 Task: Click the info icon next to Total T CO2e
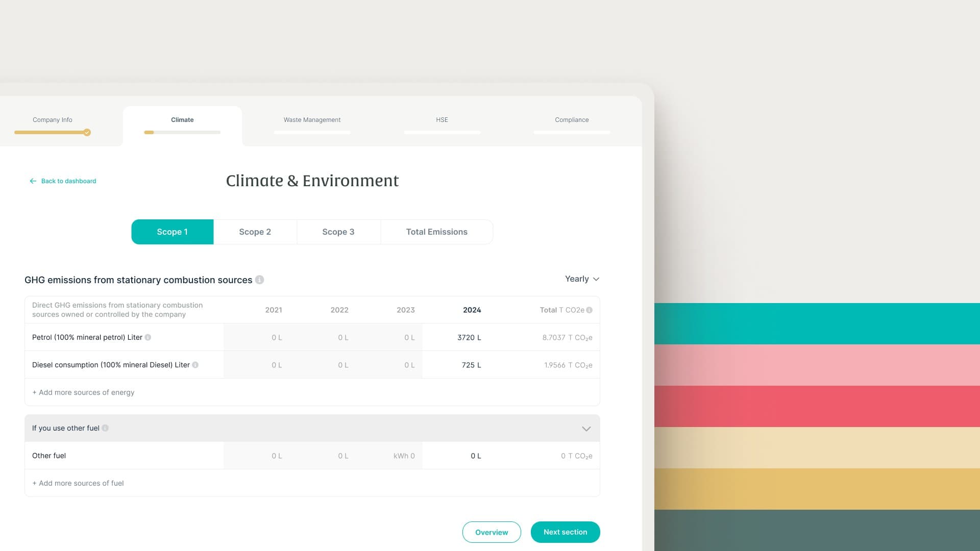(x=590, y=310)
